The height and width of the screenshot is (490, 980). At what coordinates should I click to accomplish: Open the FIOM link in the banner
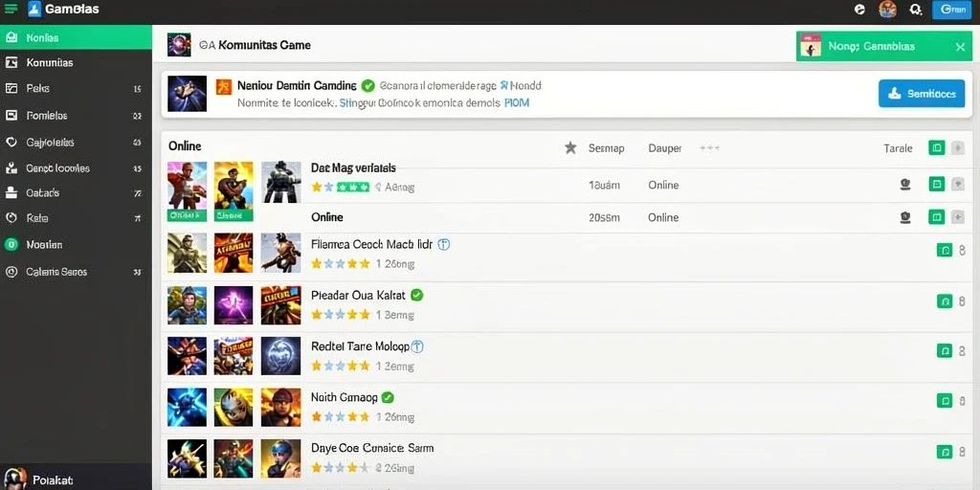(x=516, y=103)
